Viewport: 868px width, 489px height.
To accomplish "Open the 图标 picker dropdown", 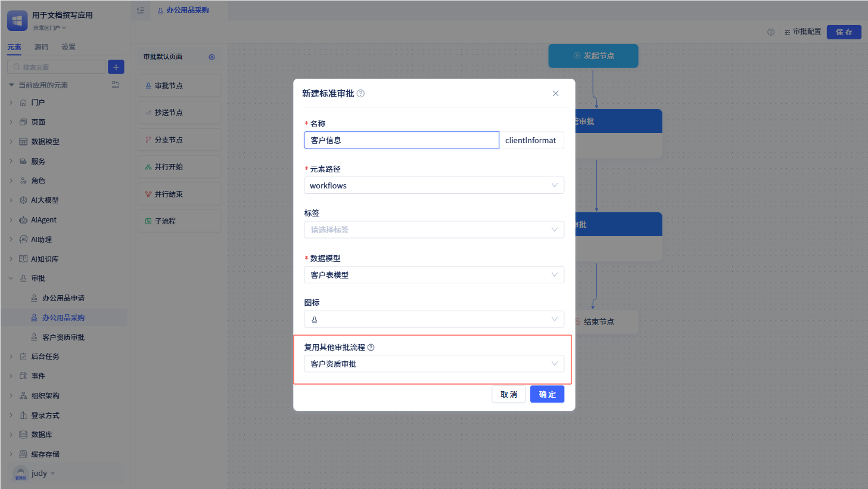I will click(x=434, y=319).
